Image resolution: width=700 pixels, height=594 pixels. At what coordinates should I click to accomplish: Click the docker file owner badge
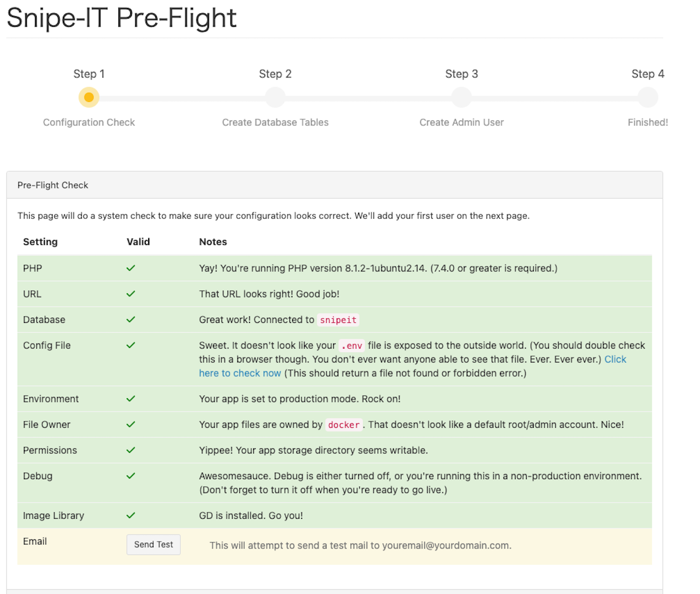coord(344,425)
